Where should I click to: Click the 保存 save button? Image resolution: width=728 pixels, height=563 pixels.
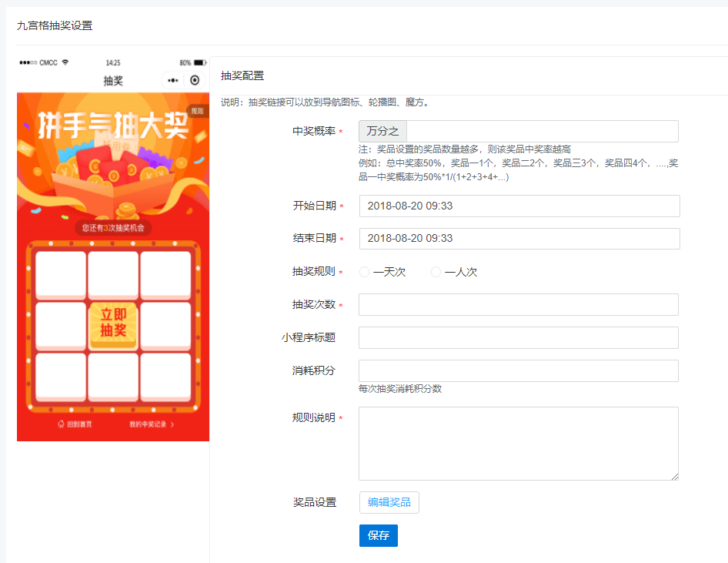378,535
